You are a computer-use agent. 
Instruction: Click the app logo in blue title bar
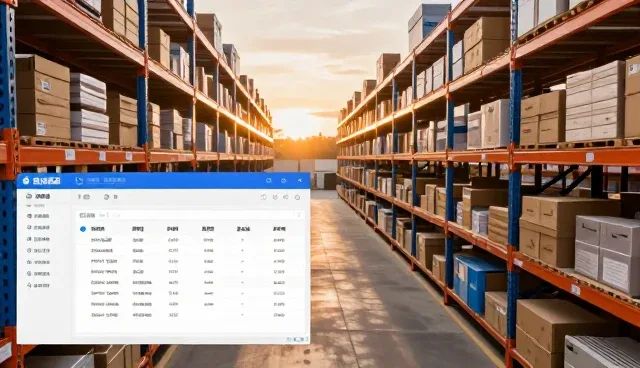(x=26, y=180)
